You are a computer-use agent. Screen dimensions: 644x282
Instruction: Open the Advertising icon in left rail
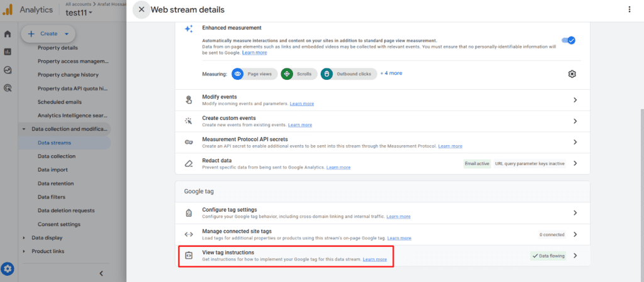(x=8, y=88)
